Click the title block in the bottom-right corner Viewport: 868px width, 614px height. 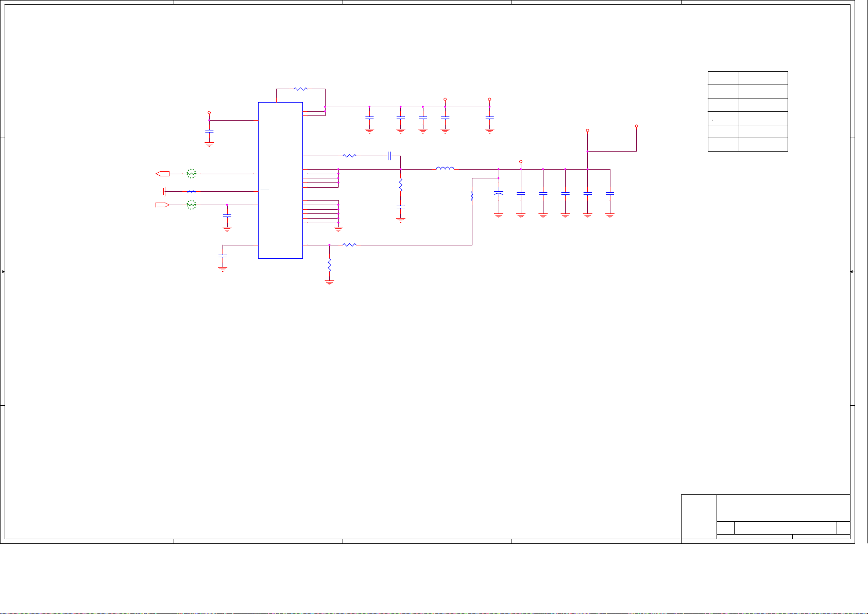coord(765,517)
